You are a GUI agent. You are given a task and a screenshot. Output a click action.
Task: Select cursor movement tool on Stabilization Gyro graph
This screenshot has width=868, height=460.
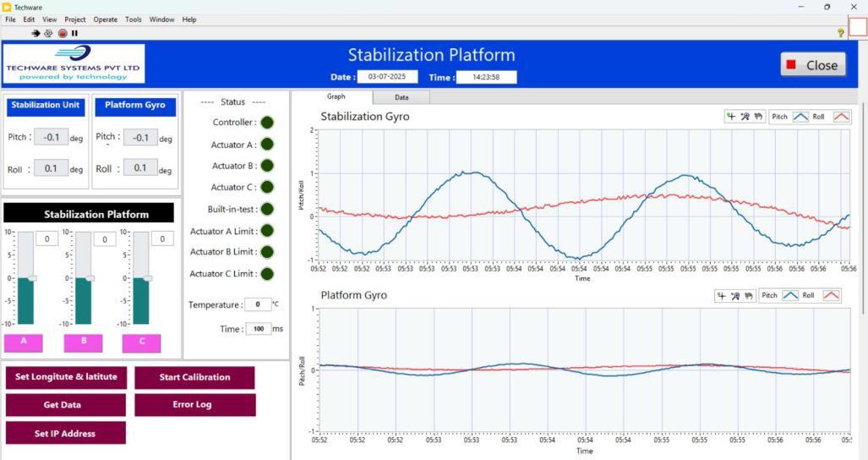click(x=731, y=116)
